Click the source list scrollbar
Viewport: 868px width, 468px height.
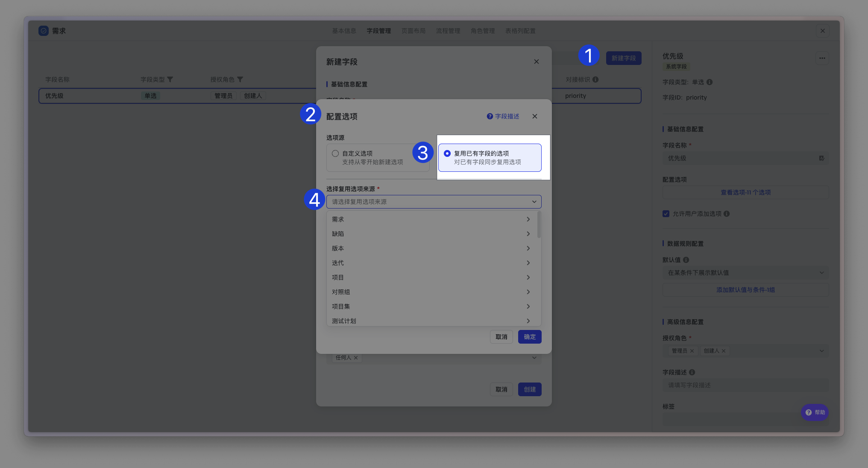tap(539, 225)
